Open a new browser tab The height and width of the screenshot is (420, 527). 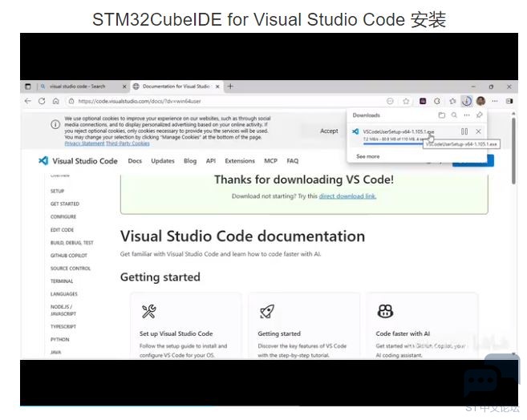pos(231,87)
